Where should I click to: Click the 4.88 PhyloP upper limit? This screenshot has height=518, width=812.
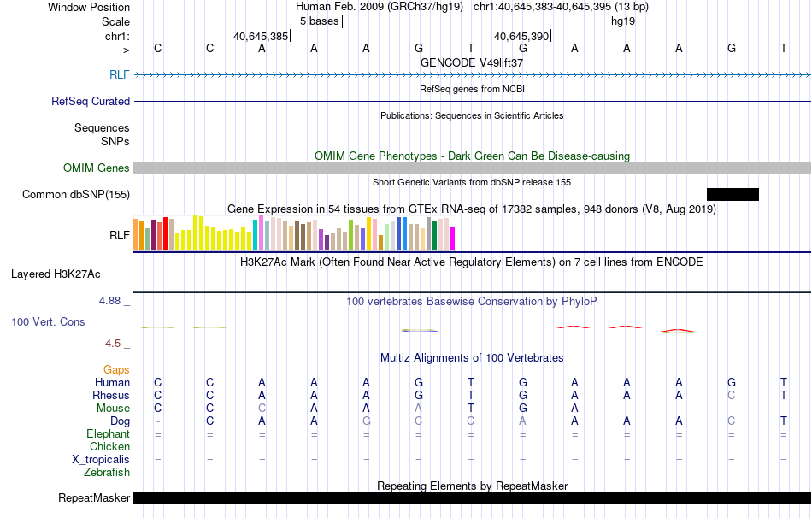(109, 300)
